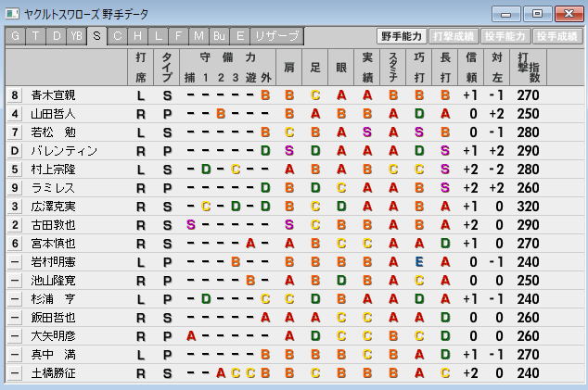Click the 打撃成績 button
Image resolution: width=588 pixels, height=390 pixels.
tap(454, 36)
